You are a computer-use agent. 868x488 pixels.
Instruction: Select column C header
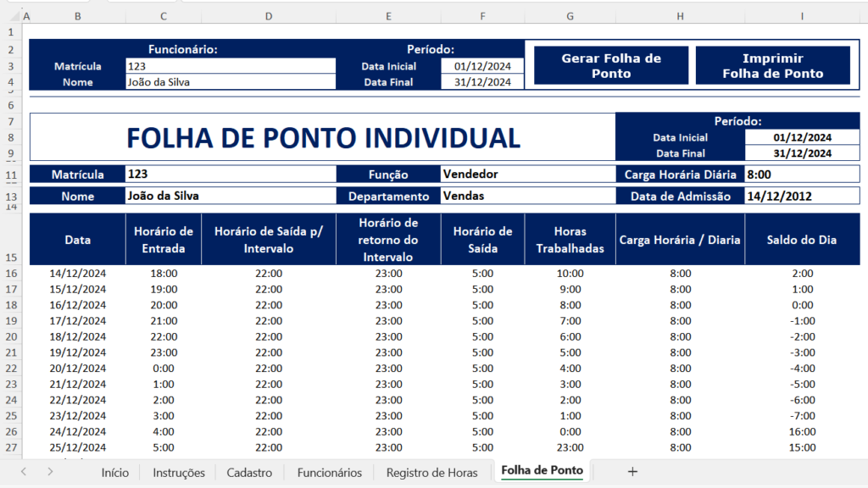(x=164, y=17)
